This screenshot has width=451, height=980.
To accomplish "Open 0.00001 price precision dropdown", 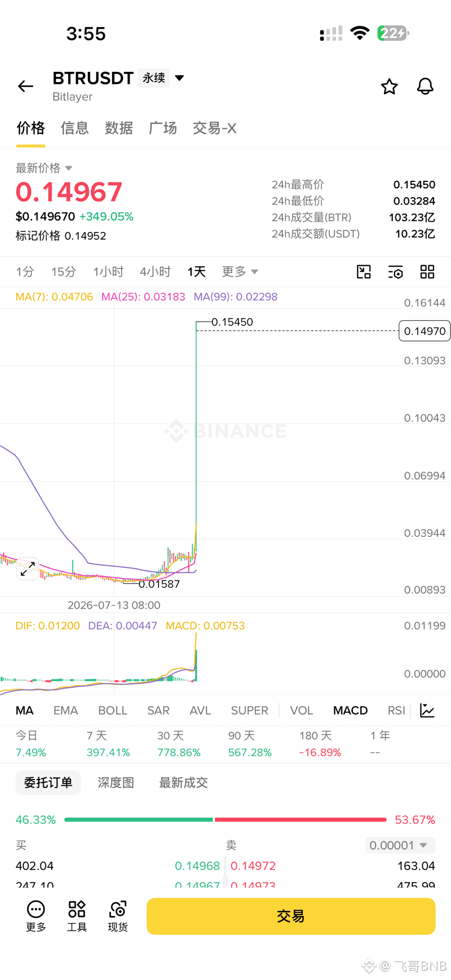I will 400,845.
